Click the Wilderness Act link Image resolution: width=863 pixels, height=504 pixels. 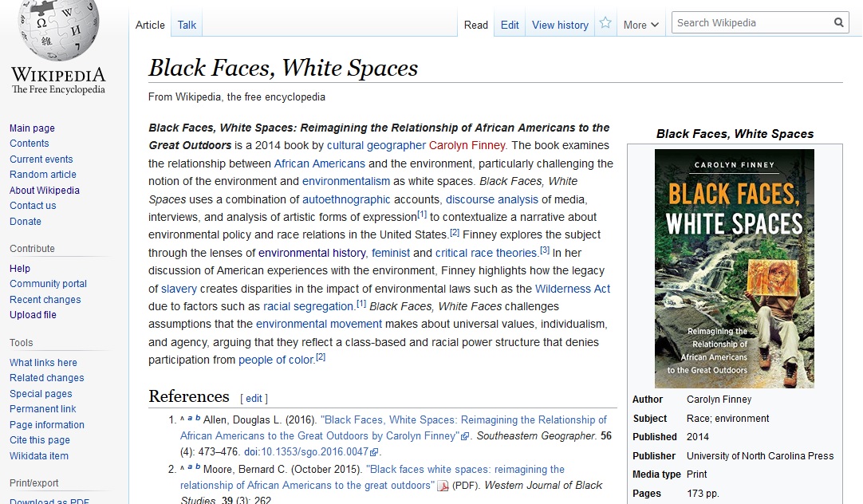(x=573, y=289)
